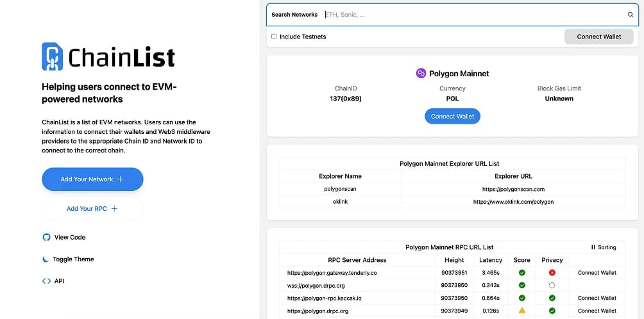Click the Add Your RPC button
Image resolution: width=644 pixels, height=319 pixels.
pos(92,209)
